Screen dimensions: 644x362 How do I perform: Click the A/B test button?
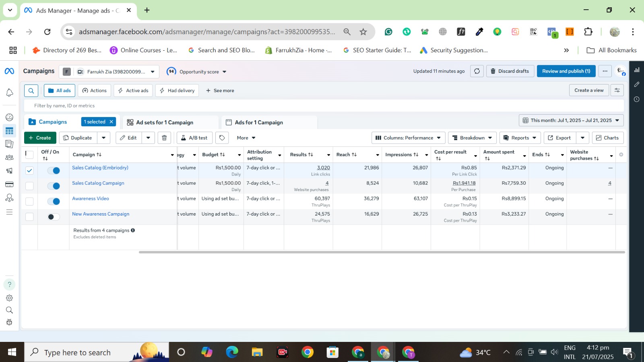tap(194, 138)
